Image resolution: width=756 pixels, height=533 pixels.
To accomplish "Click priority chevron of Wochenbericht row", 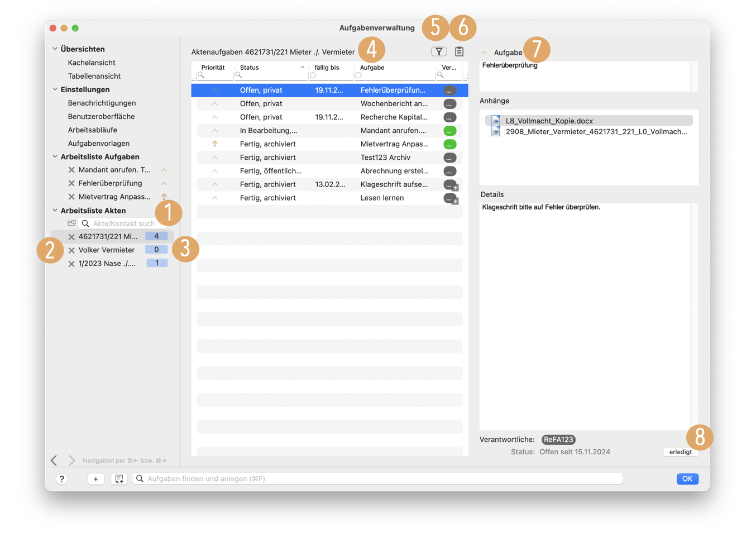I will [214, 103].
